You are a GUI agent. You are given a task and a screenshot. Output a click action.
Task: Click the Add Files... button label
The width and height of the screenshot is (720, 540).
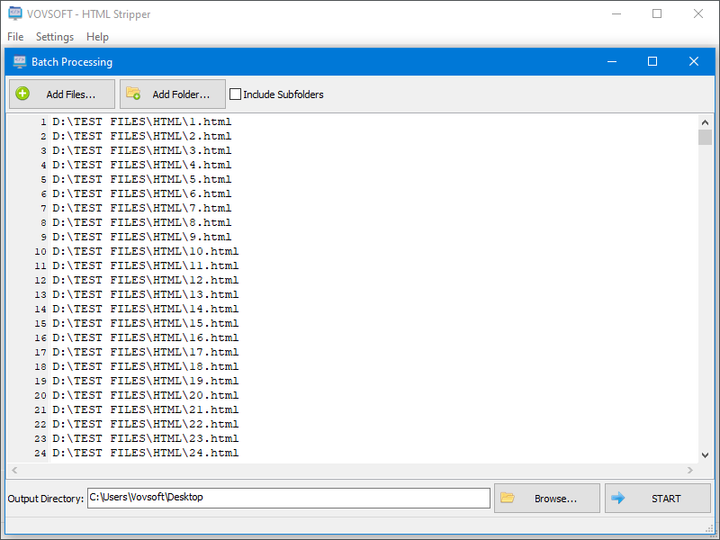[71, 94]
